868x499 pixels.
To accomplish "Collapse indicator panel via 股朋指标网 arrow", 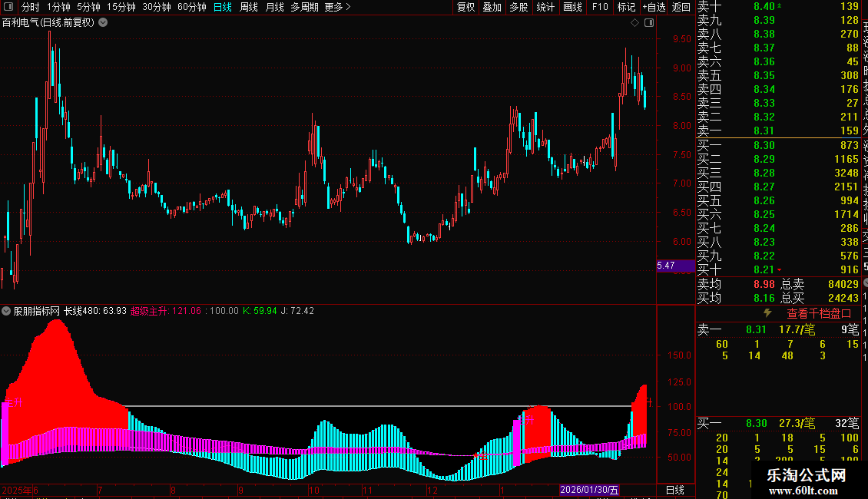I will coord(6,311).
